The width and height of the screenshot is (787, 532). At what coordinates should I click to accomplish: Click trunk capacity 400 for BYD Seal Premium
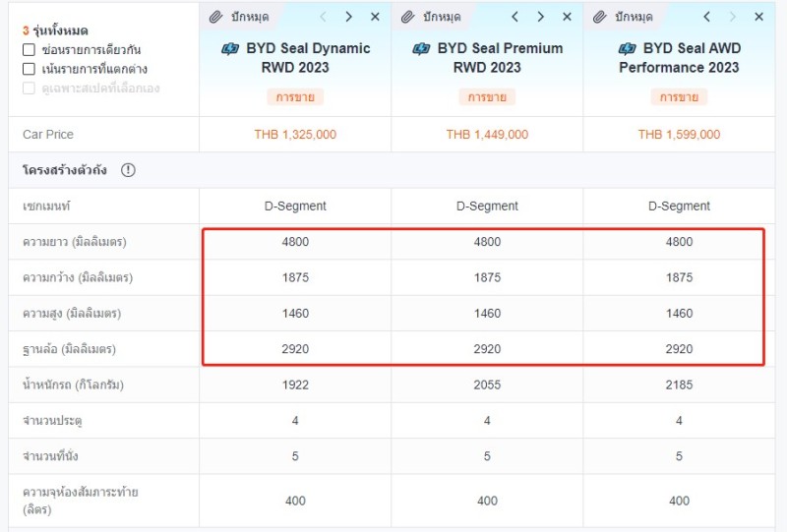click(x=487, y=501)
